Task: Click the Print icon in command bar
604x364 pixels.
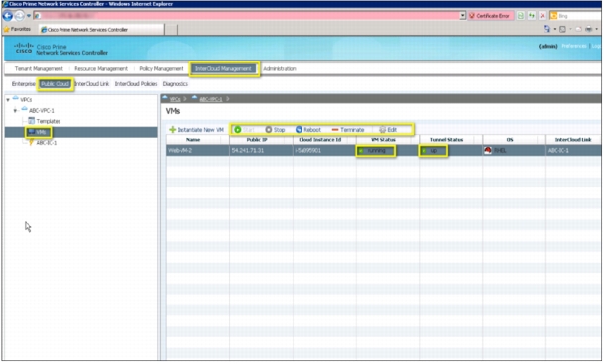Action: coord(588,29)
